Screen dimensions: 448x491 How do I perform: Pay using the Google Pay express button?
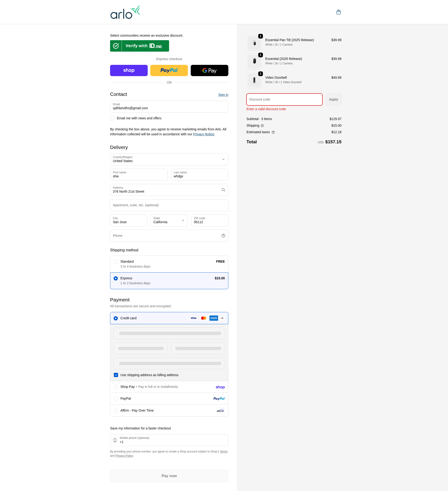click(x=209, y=70)
